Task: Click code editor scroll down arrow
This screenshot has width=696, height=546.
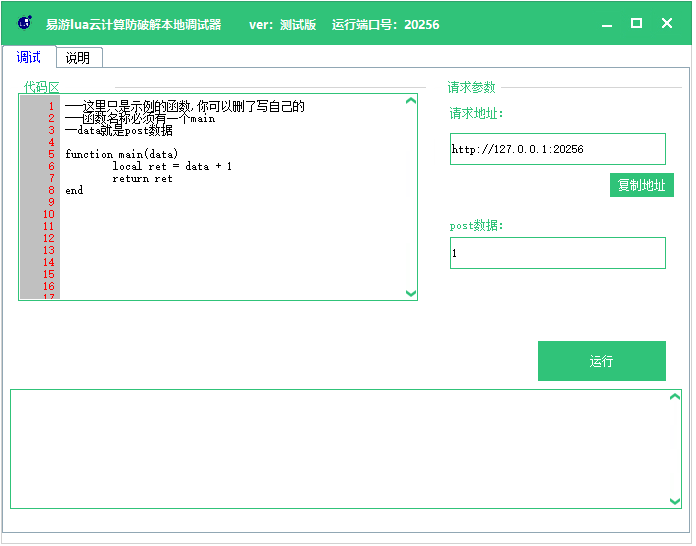Action: point(412,294)
